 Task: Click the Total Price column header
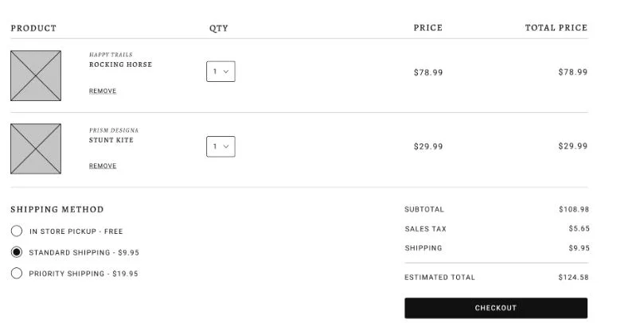pos(556,28)
